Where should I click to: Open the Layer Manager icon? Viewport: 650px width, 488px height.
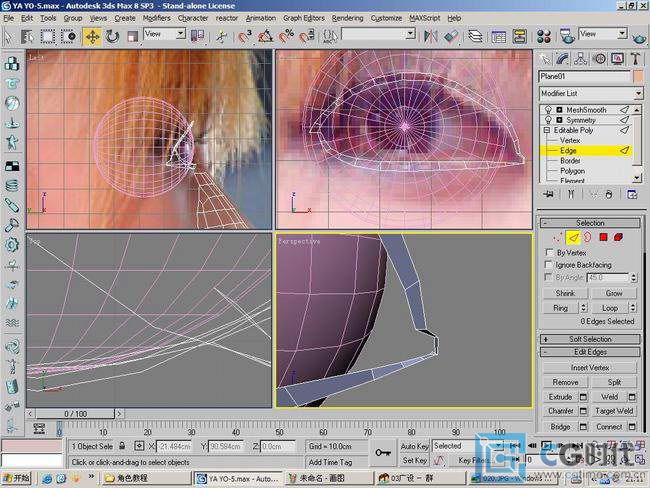(475, 36)
